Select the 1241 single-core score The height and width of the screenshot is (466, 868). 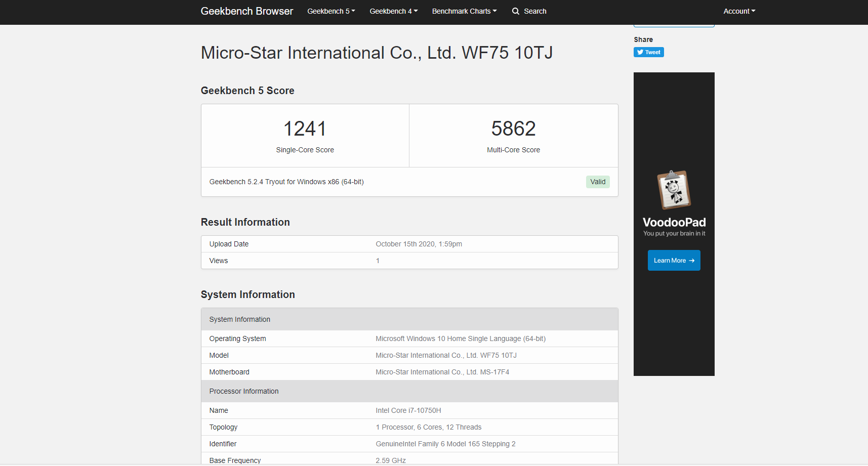[305, 129]
